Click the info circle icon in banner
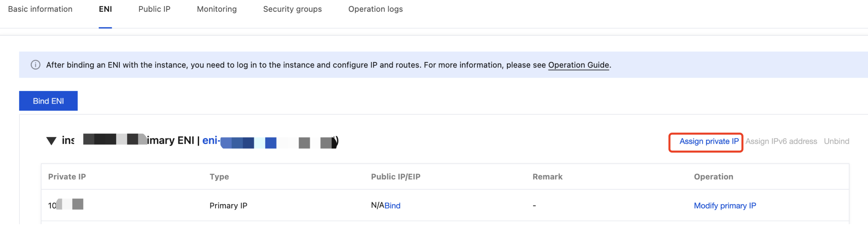 35,65
